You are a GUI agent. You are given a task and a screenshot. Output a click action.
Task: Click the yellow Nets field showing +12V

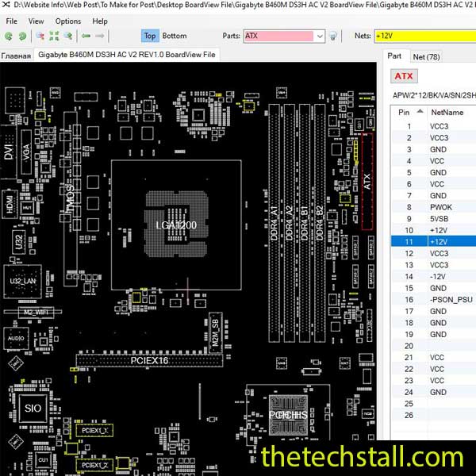tap(425, 36)
